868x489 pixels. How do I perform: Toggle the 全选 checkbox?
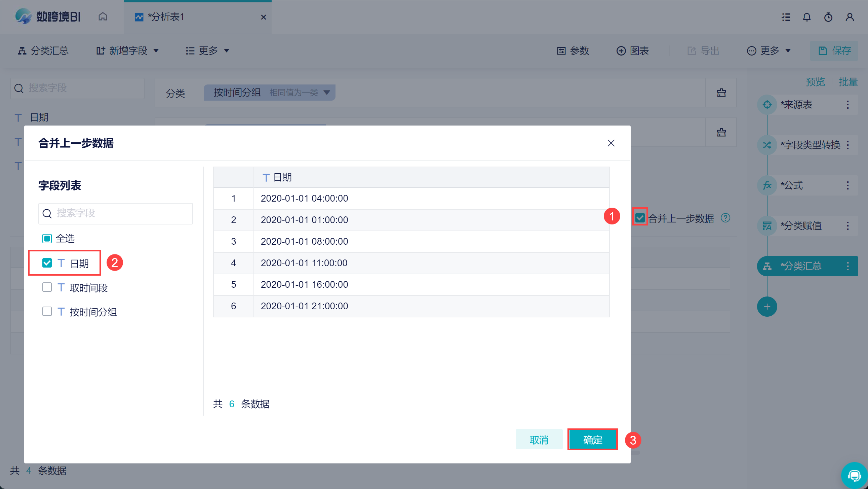point(47,239)
